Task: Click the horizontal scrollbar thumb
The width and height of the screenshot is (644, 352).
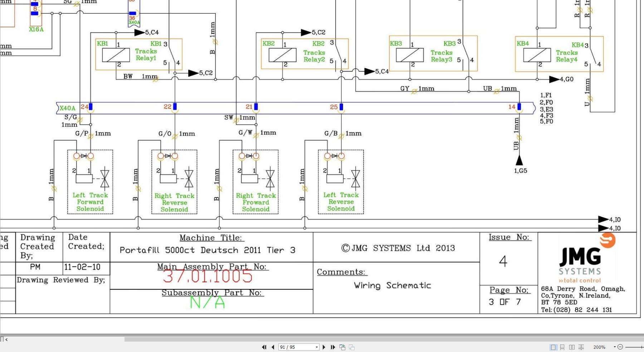Action: 384,339
